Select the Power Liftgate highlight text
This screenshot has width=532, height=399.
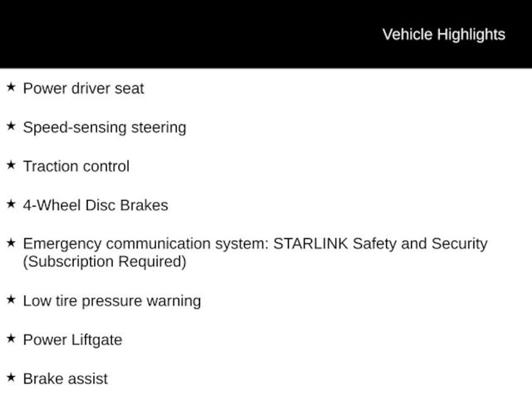pos(72,340)
